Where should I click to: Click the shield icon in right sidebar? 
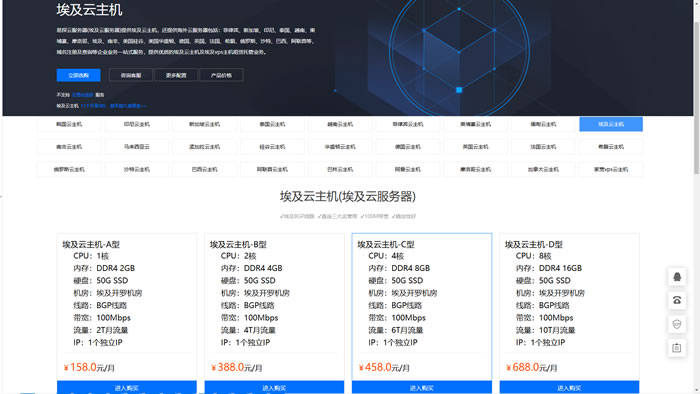tap(677, 324)
